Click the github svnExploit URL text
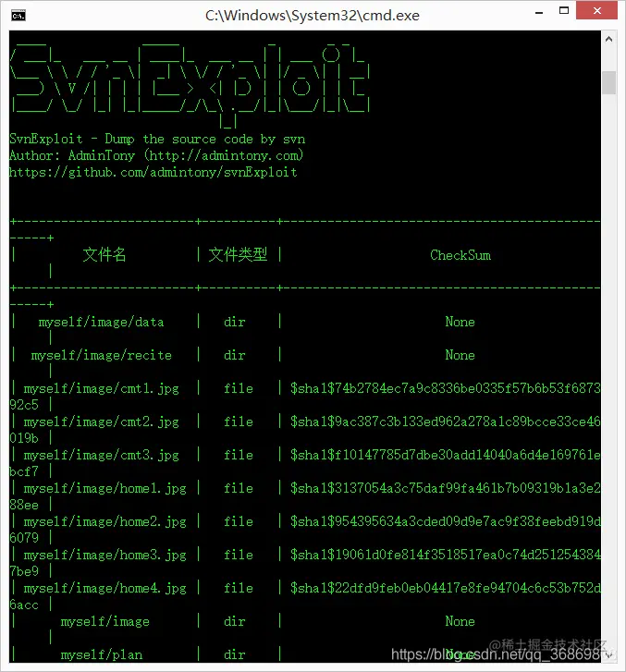The height and width of the screenshot is (672, 626). (x=153, y=172)
